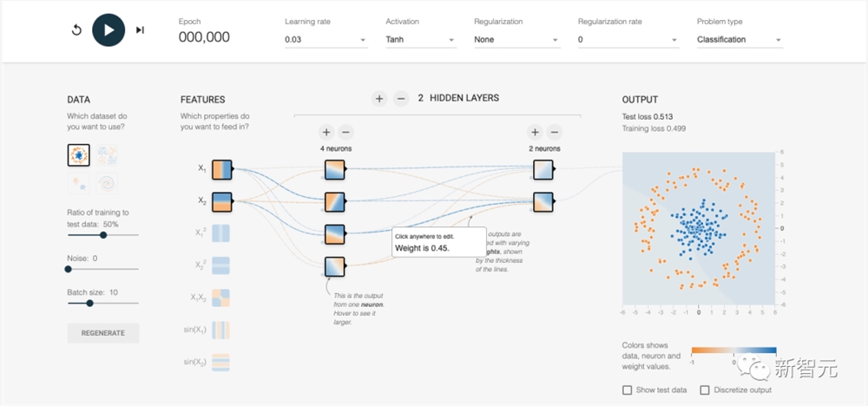
Task: Open the Learning rate dropdown
Action: (x=325, y=40)
